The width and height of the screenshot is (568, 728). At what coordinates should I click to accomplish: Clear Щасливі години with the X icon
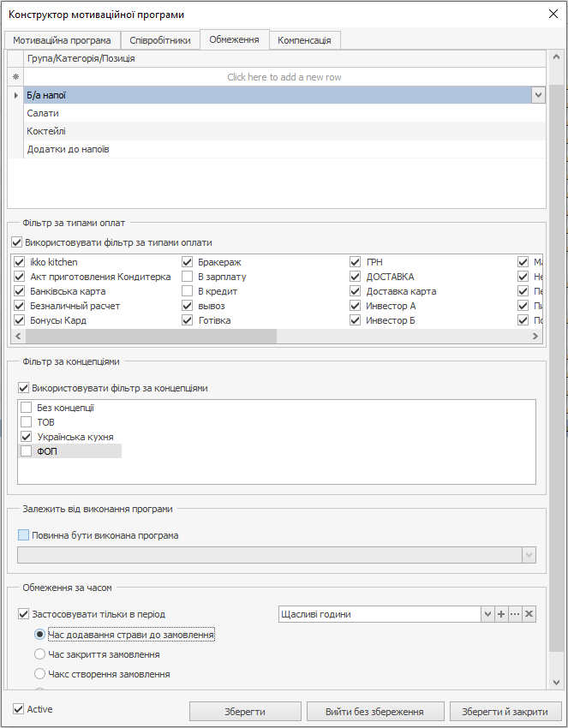[529, 614]
